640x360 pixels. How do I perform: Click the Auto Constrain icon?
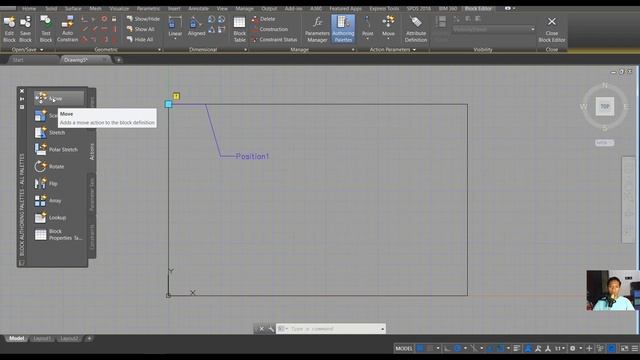(67, 29)
